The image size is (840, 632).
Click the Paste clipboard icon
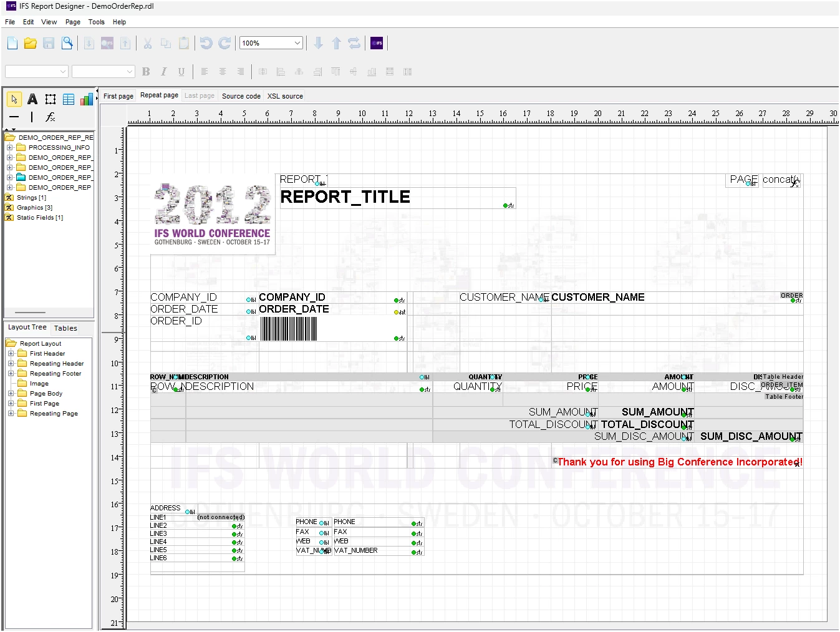click(184, 43)
